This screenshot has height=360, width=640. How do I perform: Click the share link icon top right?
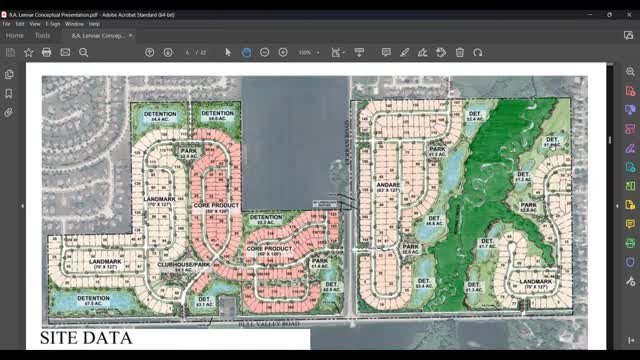click(629, 36)
